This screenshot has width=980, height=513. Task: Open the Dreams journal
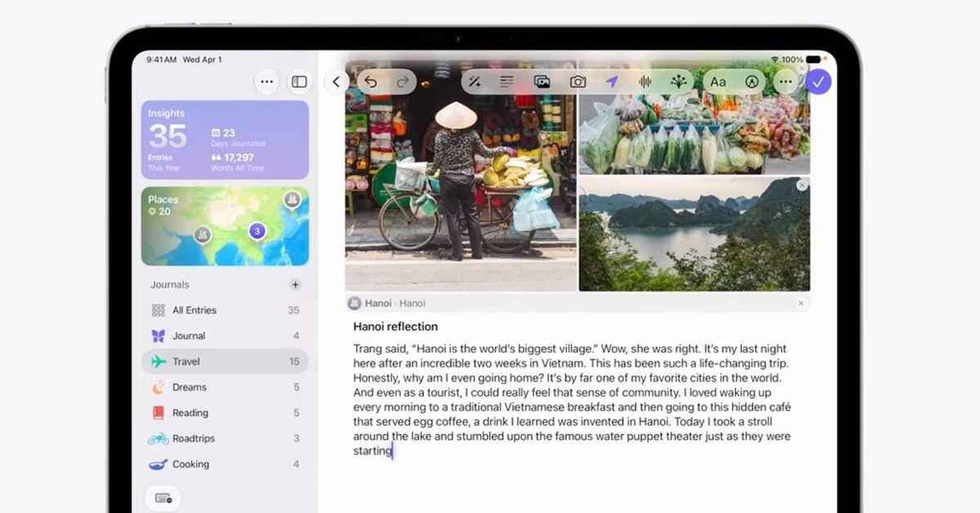click(x=225, y=387)
